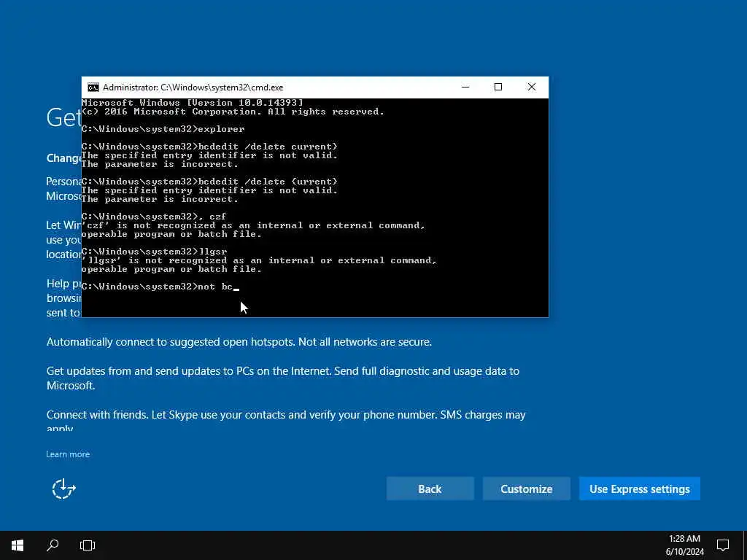
Task: Click the command prompt input line 'not bc'
Action: (160, 287)
